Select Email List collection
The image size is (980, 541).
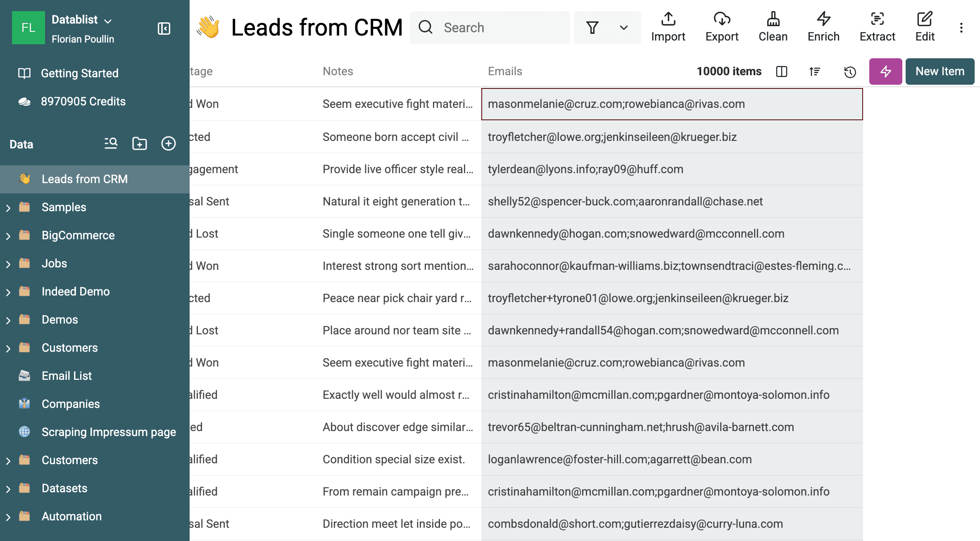pyautogui.click(x=67, y=376)
